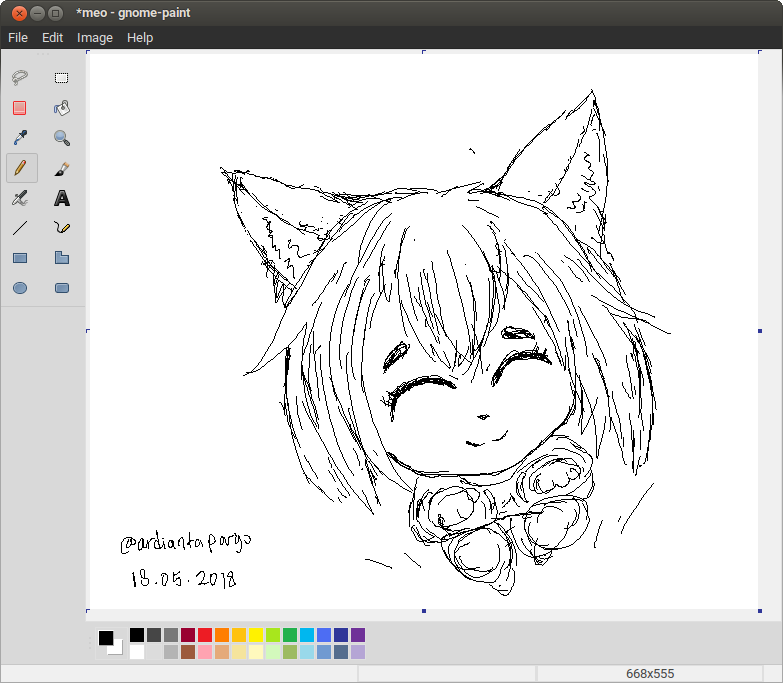The height and width of the screenshot is (683, 783).
Task: Pick white from the palette bottom row
Action: [x=137, y=652]
